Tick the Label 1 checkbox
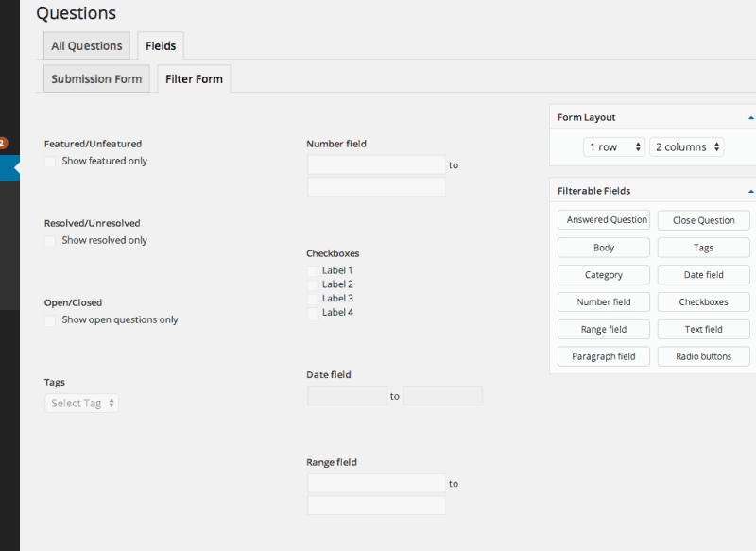This screenshot has width=756, height=551. pyautogui.click(x=312, y=271)
